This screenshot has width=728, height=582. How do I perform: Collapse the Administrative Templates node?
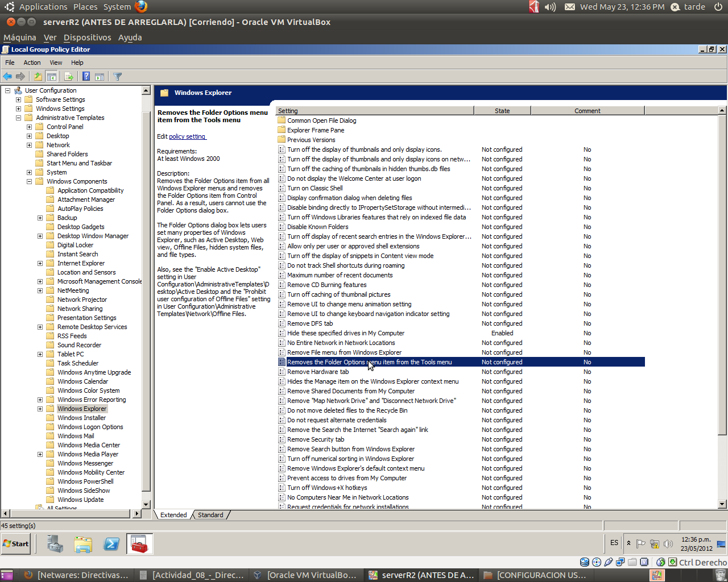point(18,118)
